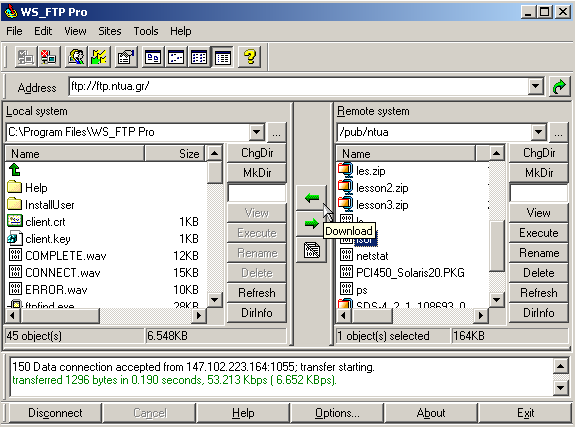
Task: Click the transfer mode icon below the arrows
Action: (311, 250)
